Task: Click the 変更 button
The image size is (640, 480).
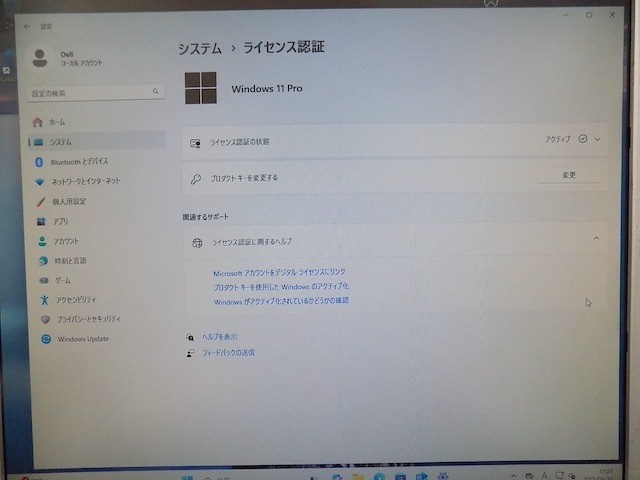Action: pyautogui.click(x=569, y=175)
